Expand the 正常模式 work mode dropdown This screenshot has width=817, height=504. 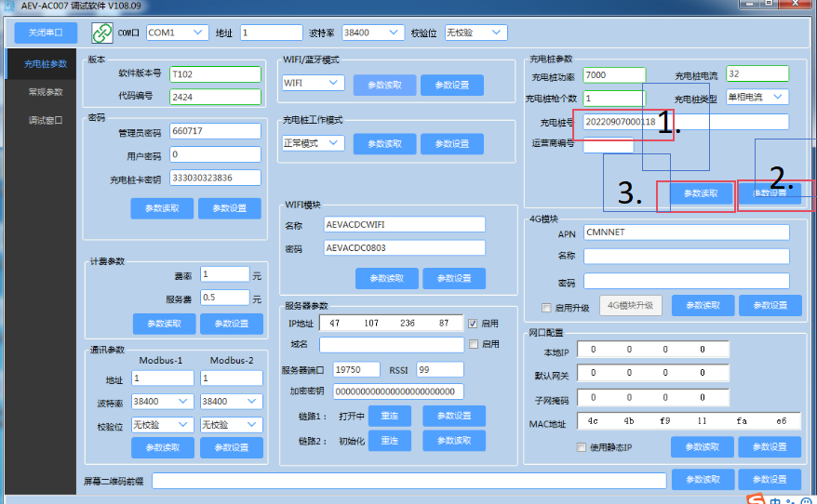pos(312,143)
